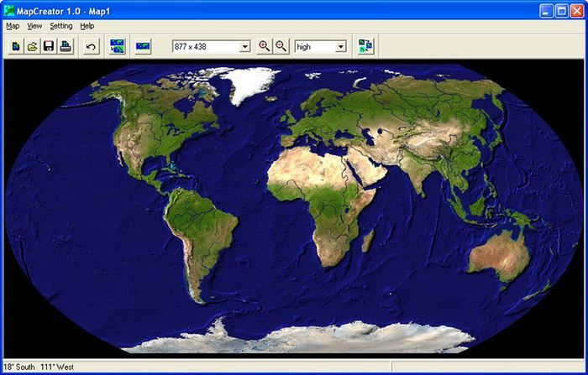The width and height of the screenshot is (588, 375).
Task: Close the MapCreator window
Action: tap(577, 11)
